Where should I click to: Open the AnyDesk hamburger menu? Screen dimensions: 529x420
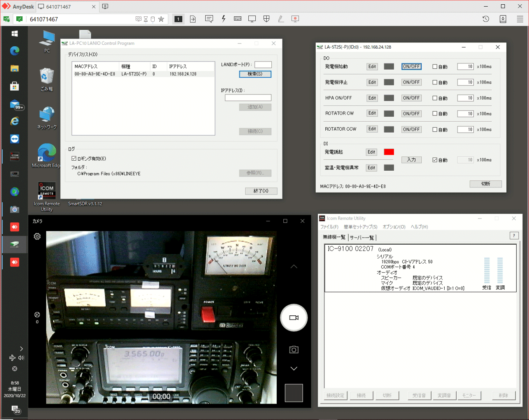coord(520,19)
